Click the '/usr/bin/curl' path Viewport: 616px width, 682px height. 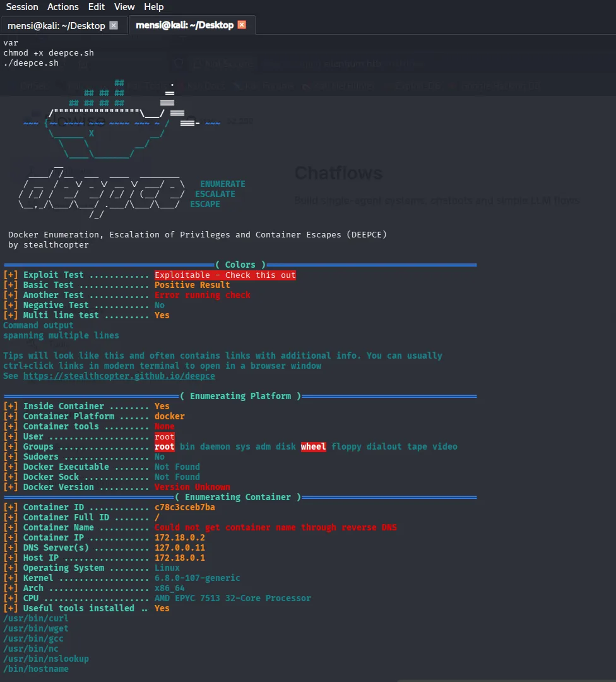coord(35,618)
